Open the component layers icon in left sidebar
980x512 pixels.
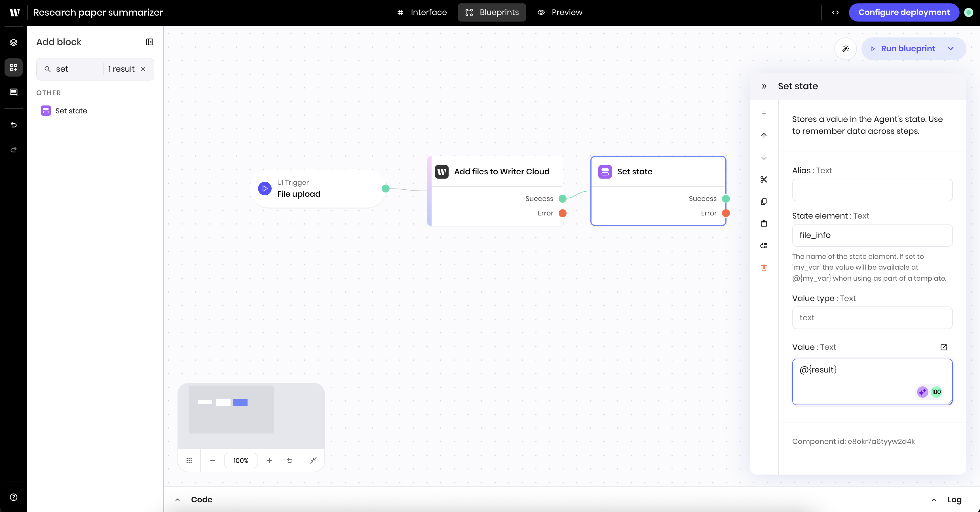(x=14, y=42)
